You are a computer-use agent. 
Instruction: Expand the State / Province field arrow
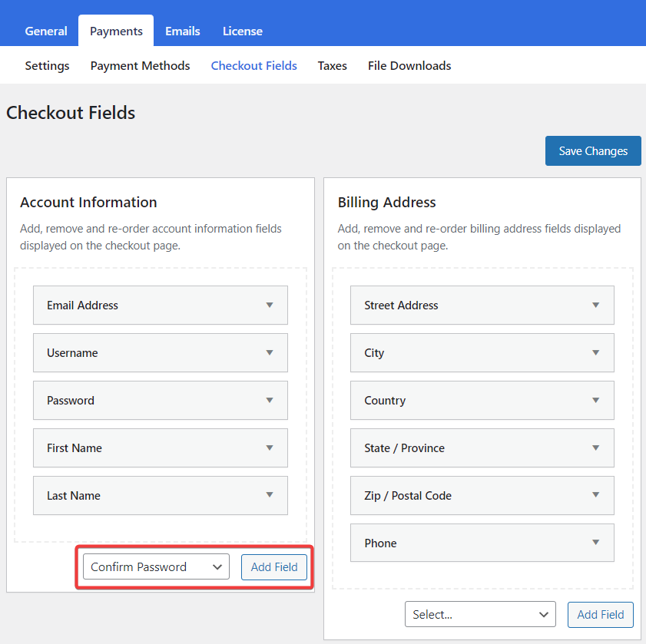click(595, 447)
